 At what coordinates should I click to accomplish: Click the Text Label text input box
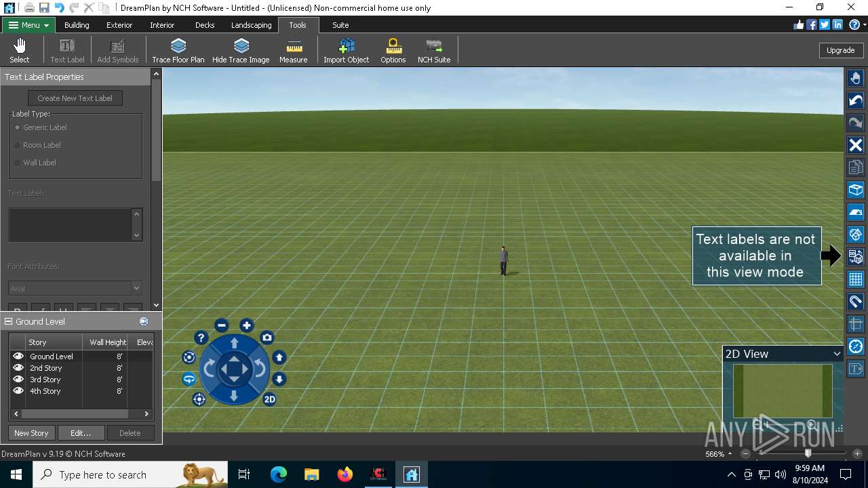point(70,224)
